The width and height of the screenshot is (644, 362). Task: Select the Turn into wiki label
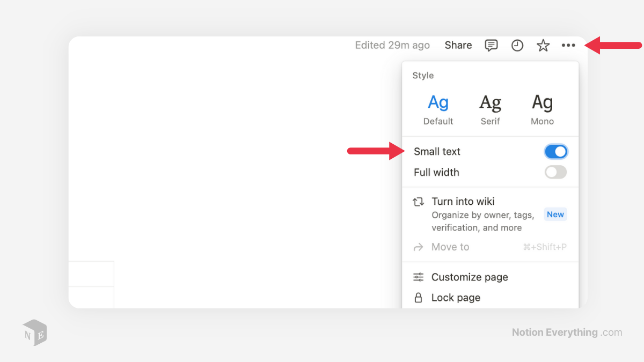click(x=463, y=202)
